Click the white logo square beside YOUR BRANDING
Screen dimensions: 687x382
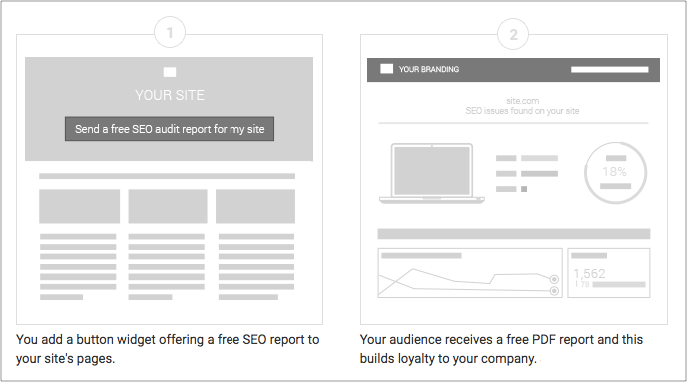386,69
